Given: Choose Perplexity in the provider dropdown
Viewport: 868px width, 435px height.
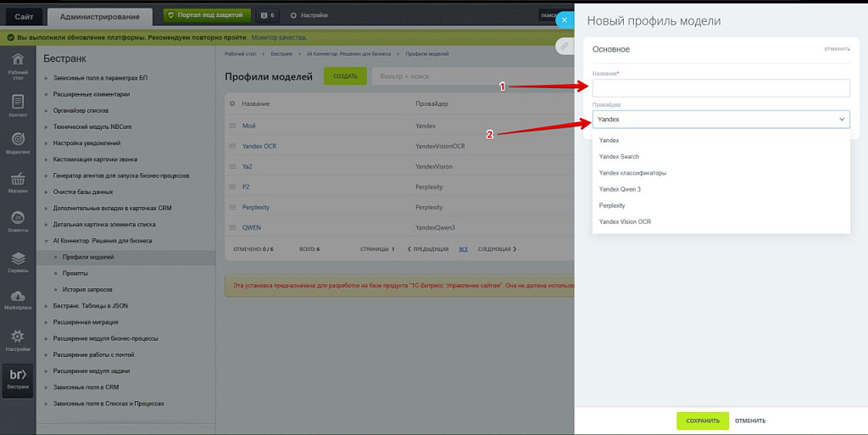Looking at the screenshot, I should pos(612,205).
